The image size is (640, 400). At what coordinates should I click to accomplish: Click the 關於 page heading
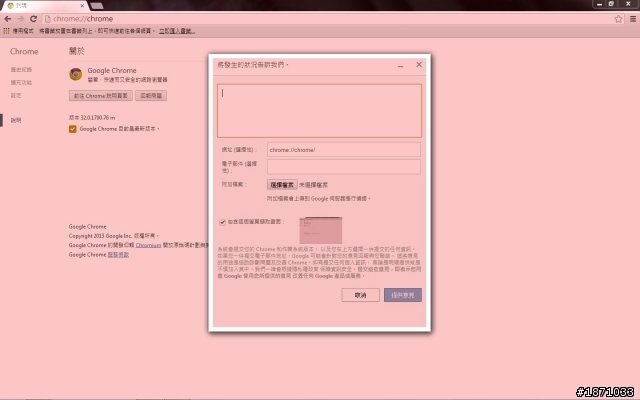(x=77, y=51)
